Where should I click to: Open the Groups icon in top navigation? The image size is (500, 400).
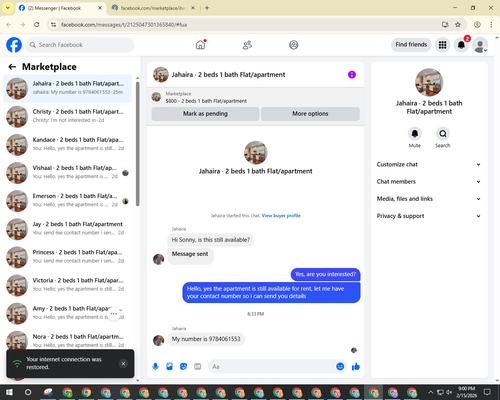[294, 45]
